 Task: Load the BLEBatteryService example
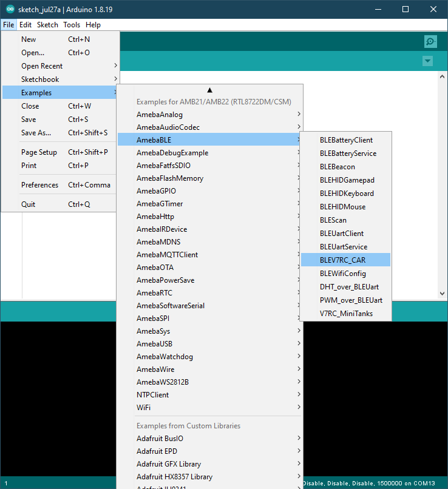point(345,153)
